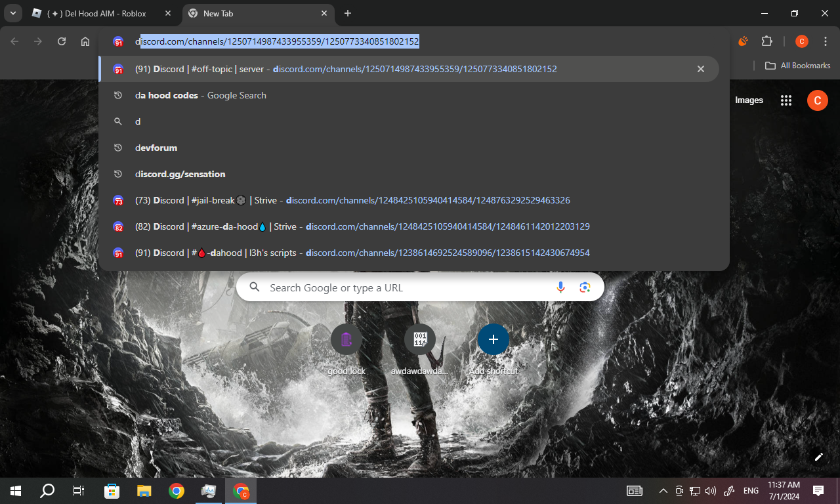Click the 'Search Google or type a URL' box
Viewport: 840px width, 504px height.
420,287
